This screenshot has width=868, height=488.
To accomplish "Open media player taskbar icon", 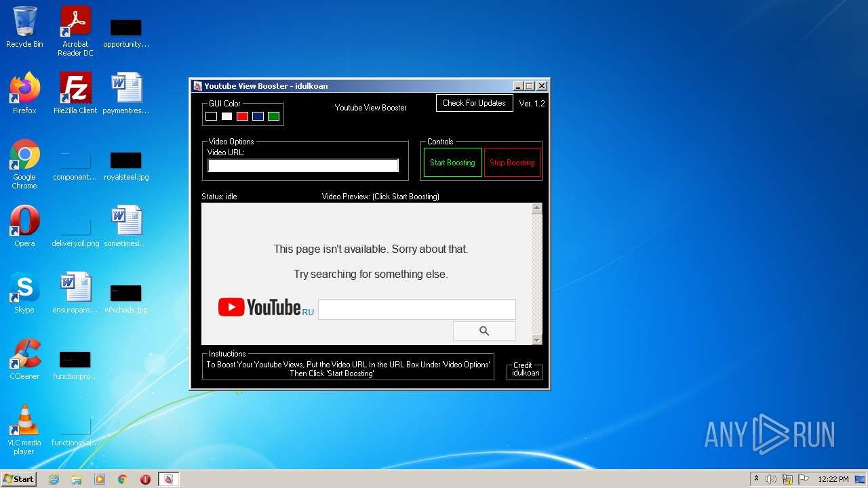I will click(100, 479).
